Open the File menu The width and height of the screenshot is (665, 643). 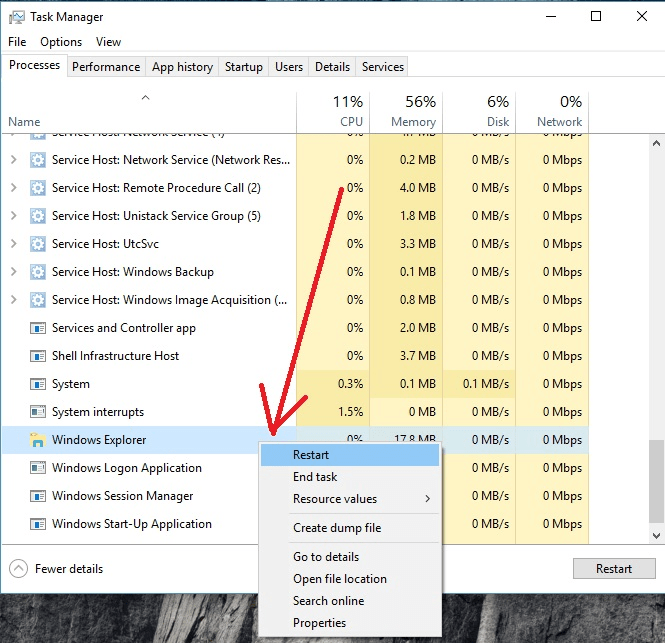tap(17, 42)
